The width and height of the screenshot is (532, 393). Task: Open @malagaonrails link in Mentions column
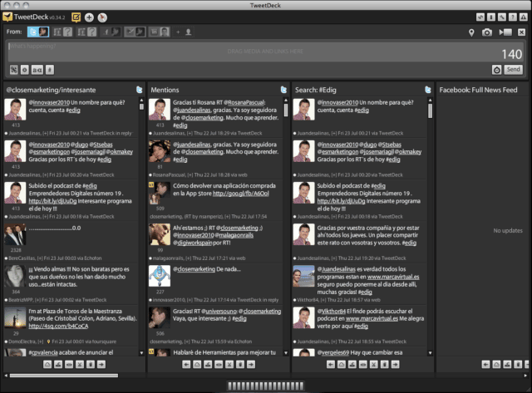coord(234,235)
